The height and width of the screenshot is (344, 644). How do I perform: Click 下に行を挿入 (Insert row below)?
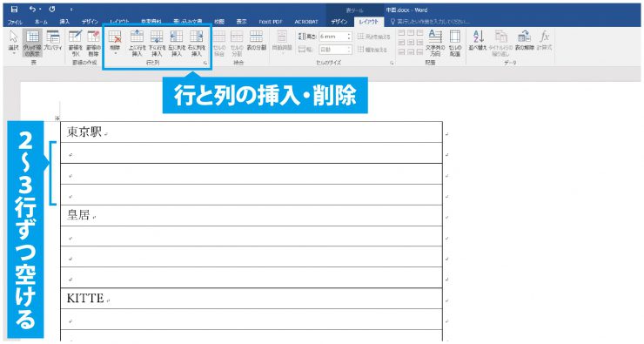[157, 43]
